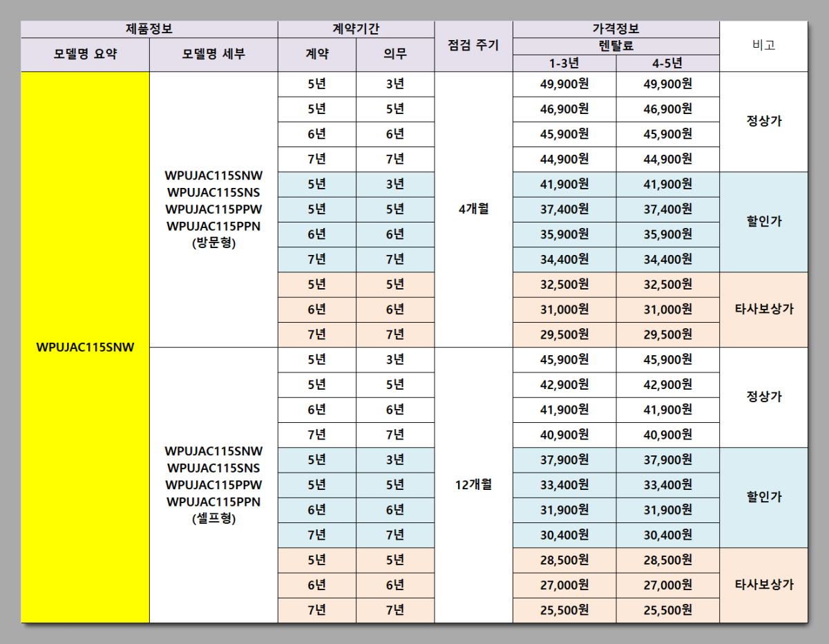Click the 5년 계약 cell in the 42,900원 row

pos(317,385)
